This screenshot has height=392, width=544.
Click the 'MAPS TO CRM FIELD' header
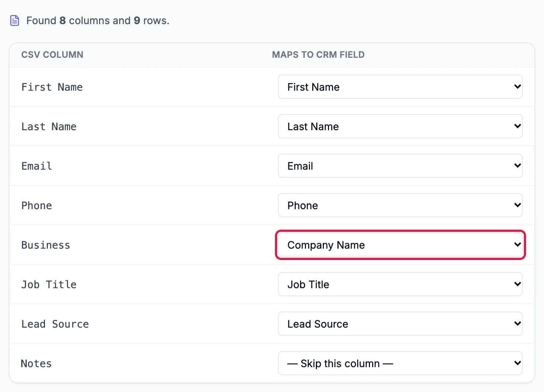click(x=318, y=55)
